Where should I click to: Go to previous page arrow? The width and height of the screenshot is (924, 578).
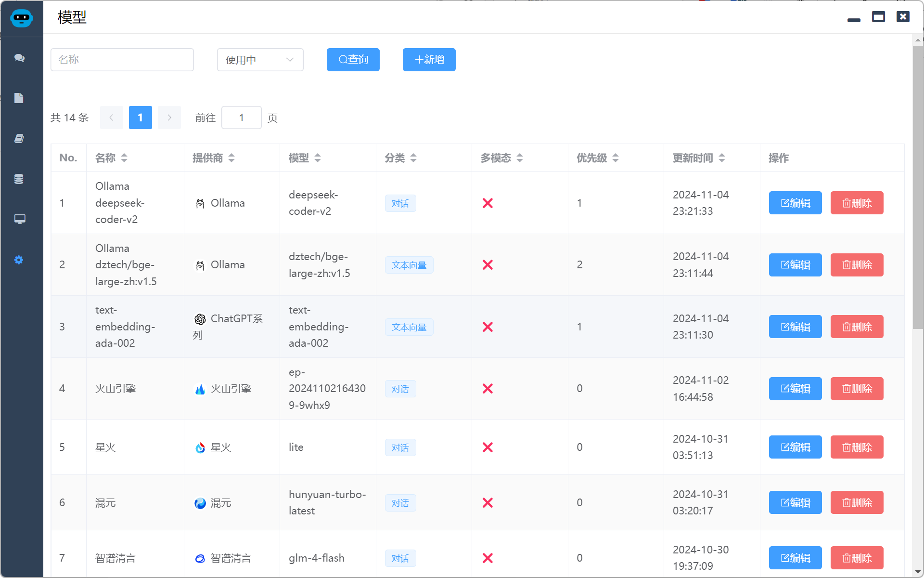pyautogui.click(x=112, y=118)
